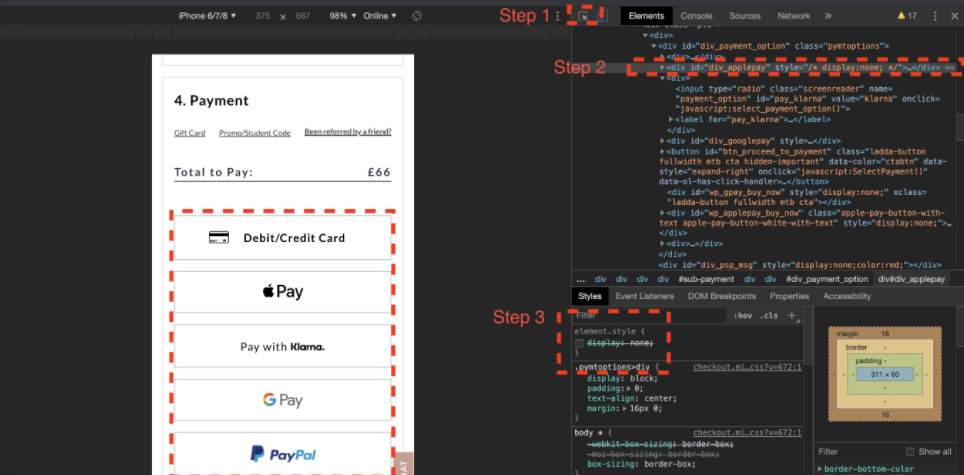Open device toolbar more options dots
This screenshot has height=475, width=964.
(558, 16)
